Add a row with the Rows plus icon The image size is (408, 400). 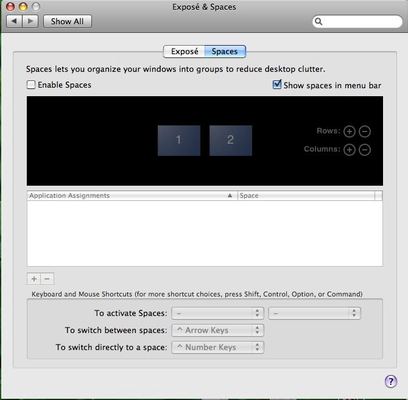(x=349, y=132)
